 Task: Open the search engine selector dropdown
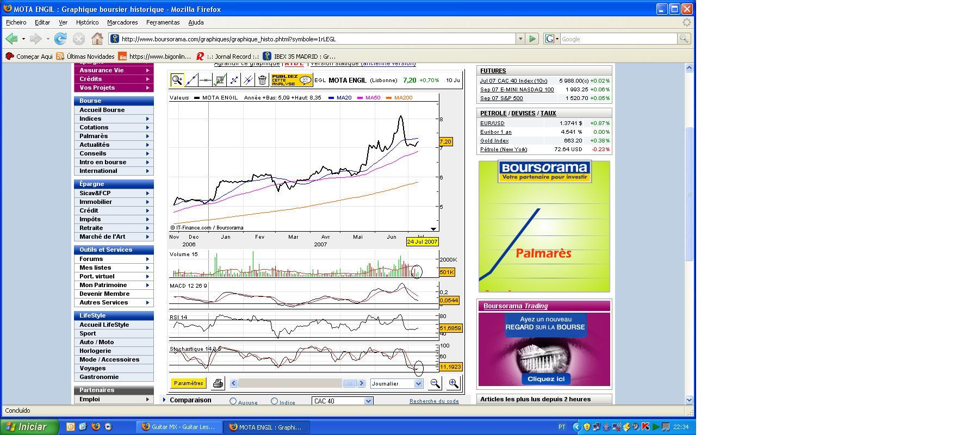tap(552, 39)
